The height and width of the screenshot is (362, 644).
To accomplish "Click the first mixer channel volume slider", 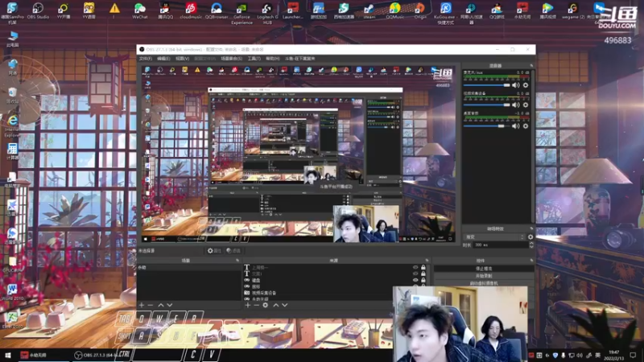I will click(x=487, y=85).
